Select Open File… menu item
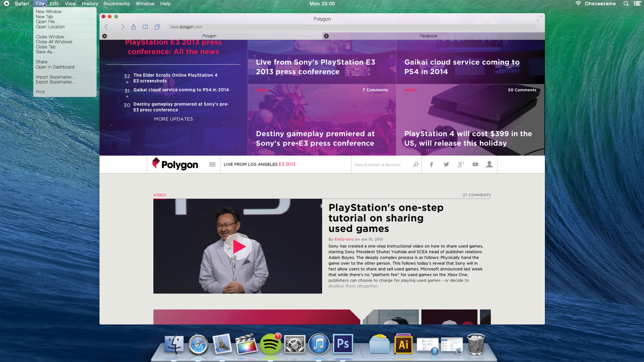 pyautogui.click(x=65, y=22)
